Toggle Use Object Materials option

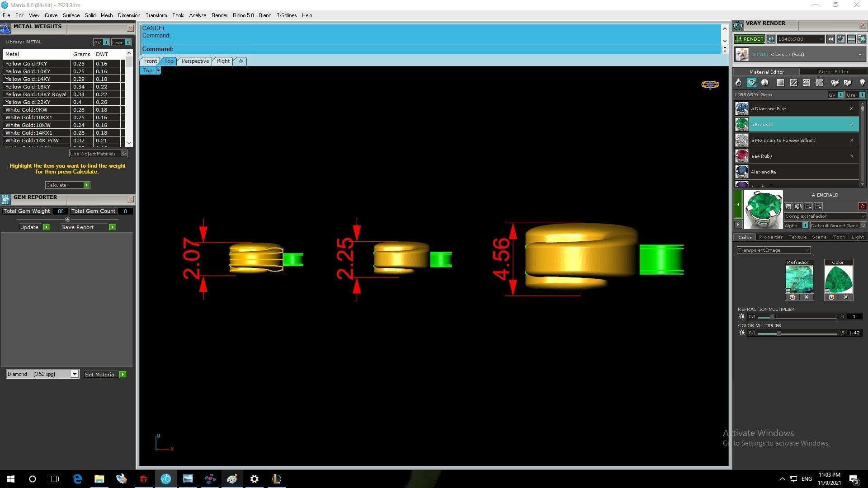point(124,154)
